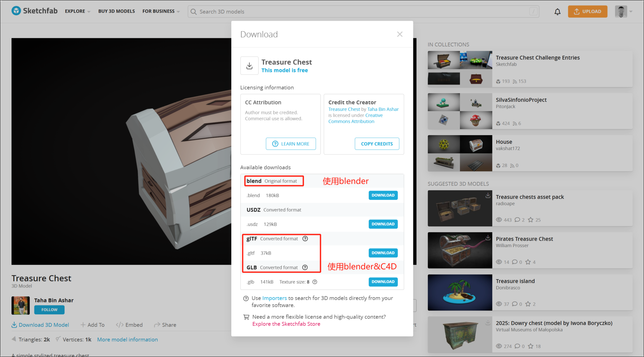
Task: Open the Importers link
Action: [274, 298]
